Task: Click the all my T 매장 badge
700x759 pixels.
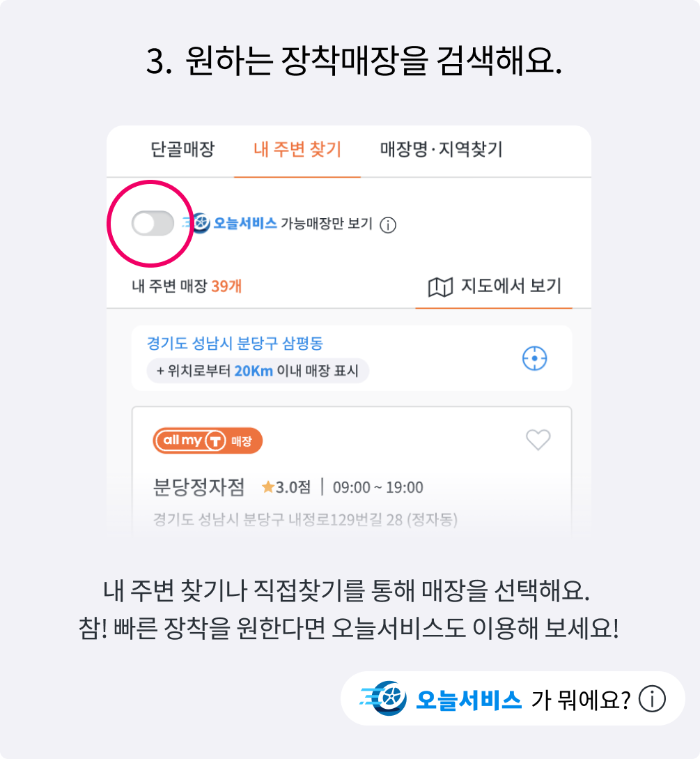Action: (208, 440)
